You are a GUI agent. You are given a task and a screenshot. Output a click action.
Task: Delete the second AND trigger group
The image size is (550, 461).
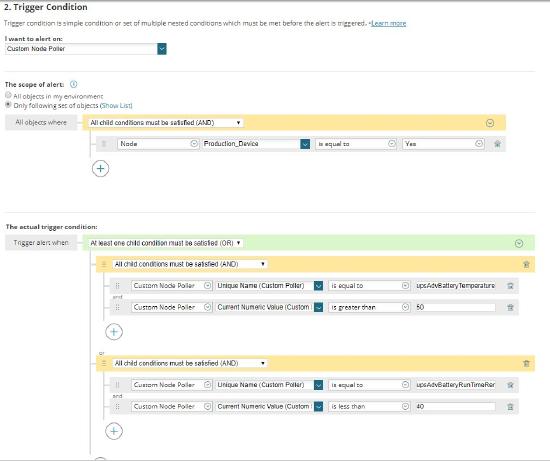pyautogui.click(x=526, y=363)
